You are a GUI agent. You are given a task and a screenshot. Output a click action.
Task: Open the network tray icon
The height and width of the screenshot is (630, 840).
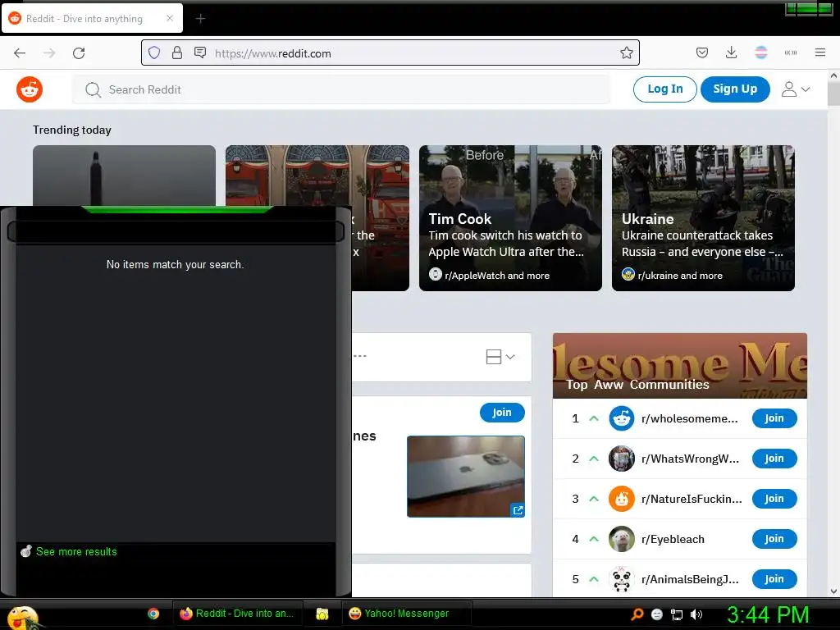tap(677, 614)
